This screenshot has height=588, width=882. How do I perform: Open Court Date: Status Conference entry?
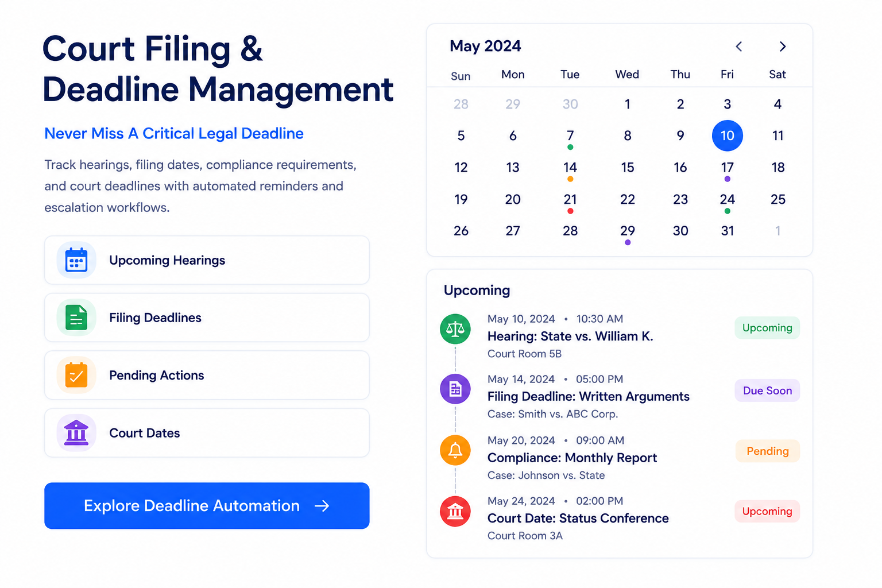[578, 519]
